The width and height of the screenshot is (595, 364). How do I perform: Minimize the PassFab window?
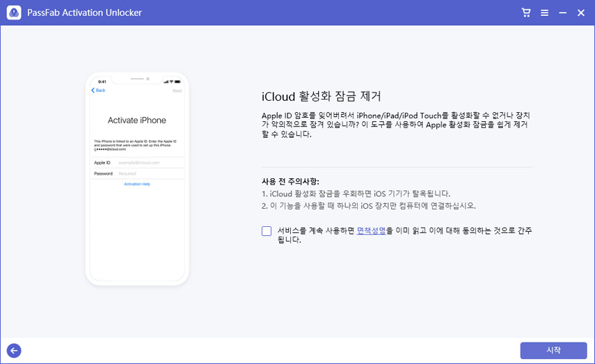pos(562,13)
